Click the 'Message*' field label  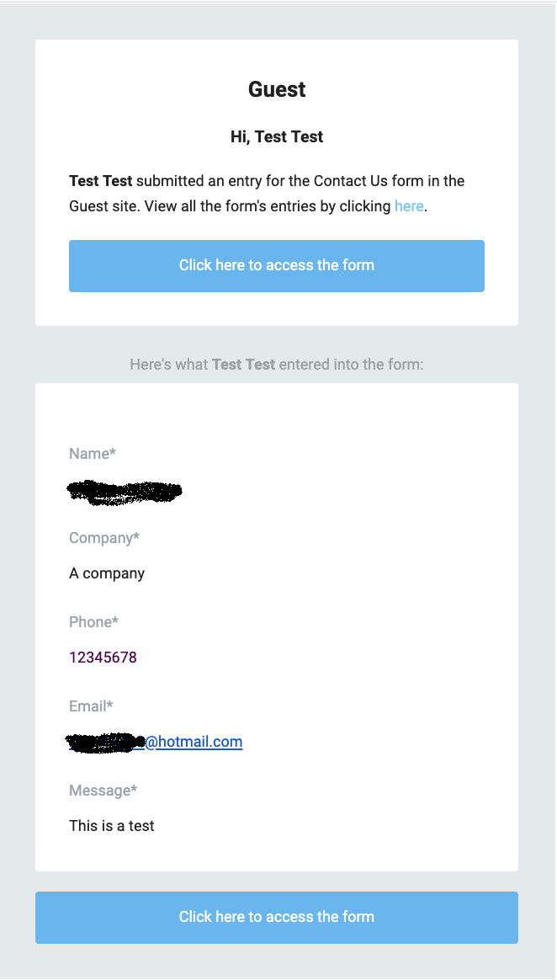click(103, 791)
